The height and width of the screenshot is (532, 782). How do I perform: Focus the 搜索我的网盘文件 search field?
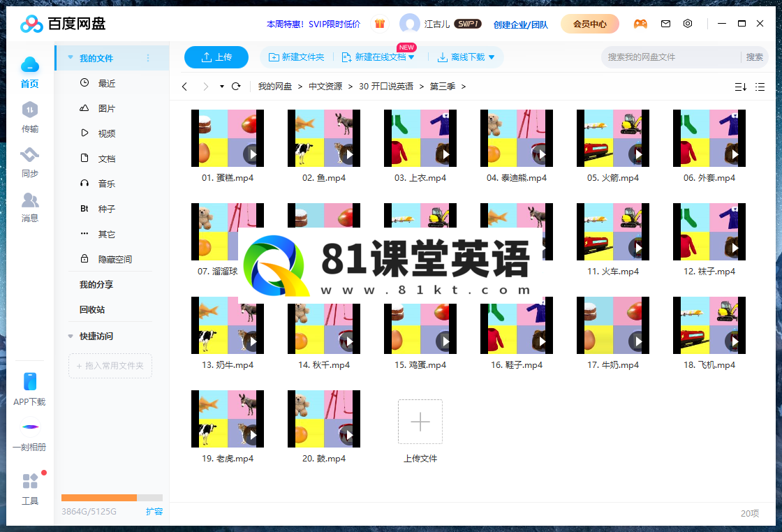pyautogui.click(x=671, y=57)
